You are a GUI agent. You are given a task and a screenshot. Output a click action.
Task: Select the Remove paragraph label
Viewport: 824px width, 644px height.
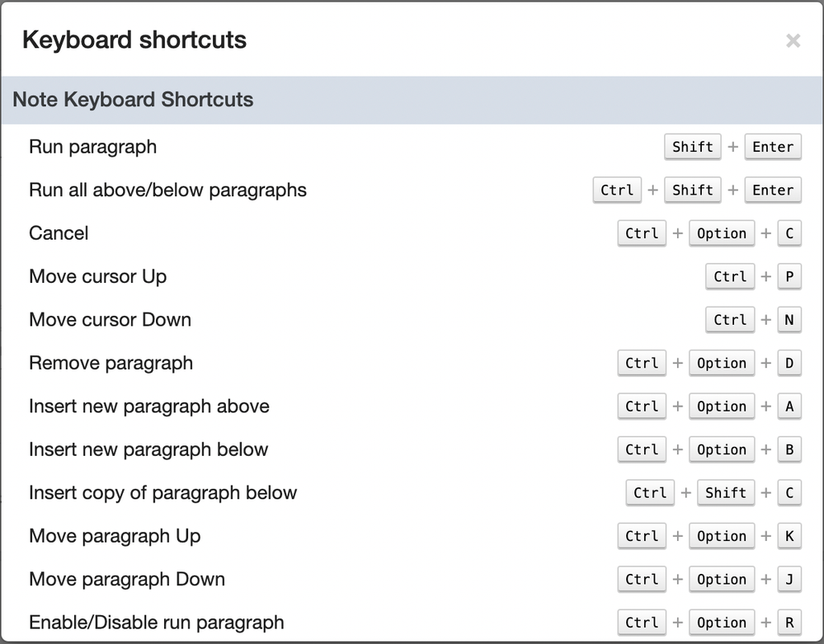[x=111, y=363]
